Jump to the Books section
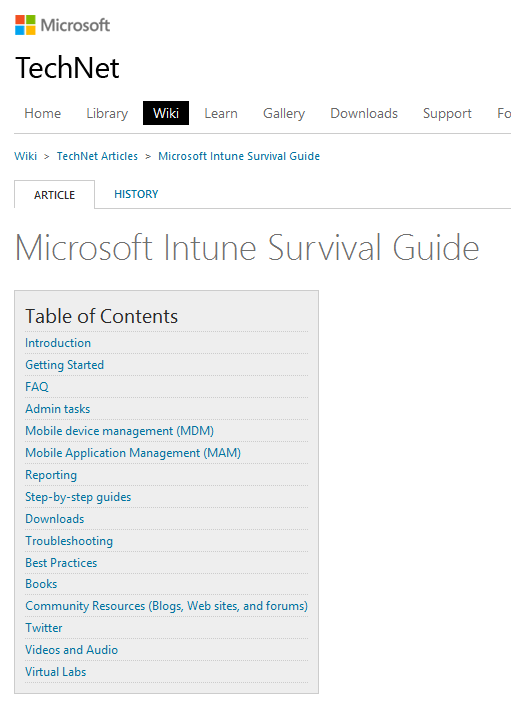This screenshot has width=511, height=711. click(x=41, y=584)
